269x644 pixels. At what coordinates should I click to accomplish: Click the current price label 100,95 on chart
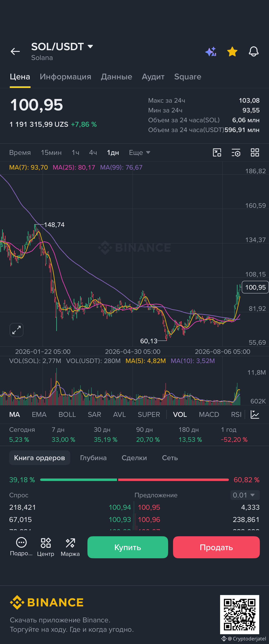[255, 287]
